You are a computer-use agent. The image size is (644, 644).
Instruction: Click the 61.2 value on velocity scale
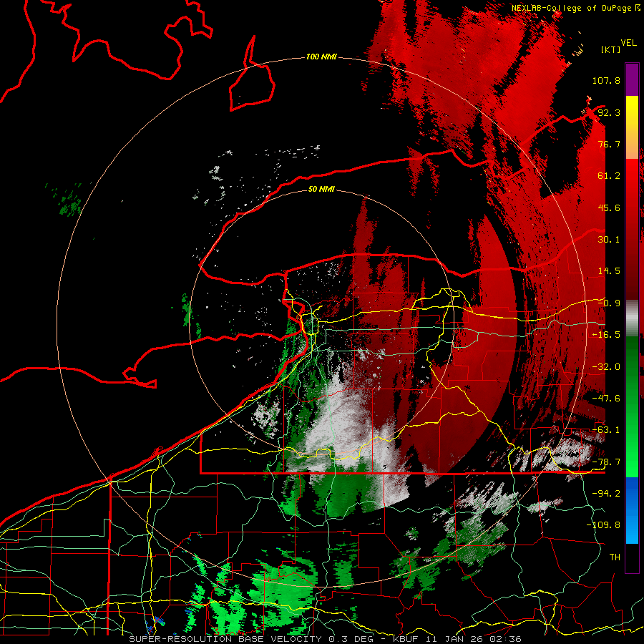point(609,176)
